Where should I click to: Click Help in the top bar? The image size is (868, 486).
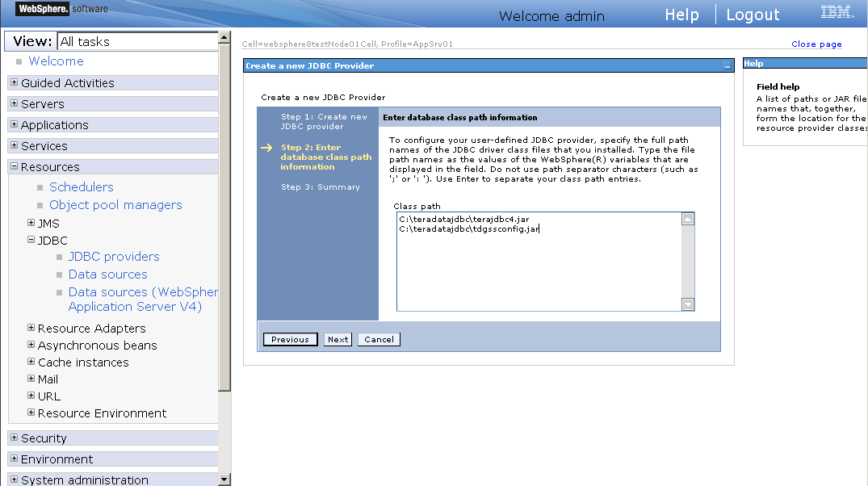tap(681, 15)
